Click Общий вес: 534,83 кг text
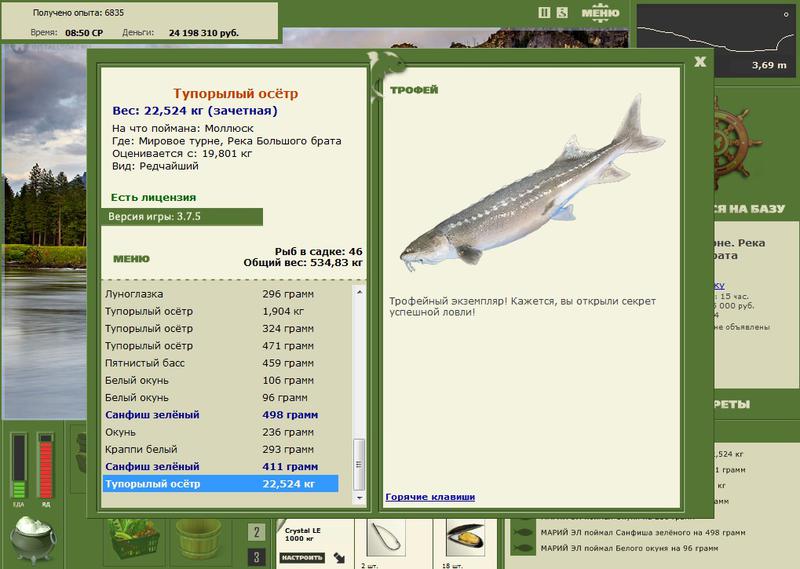The height and width of the screenshot is (569, 800). click(303, 263)
